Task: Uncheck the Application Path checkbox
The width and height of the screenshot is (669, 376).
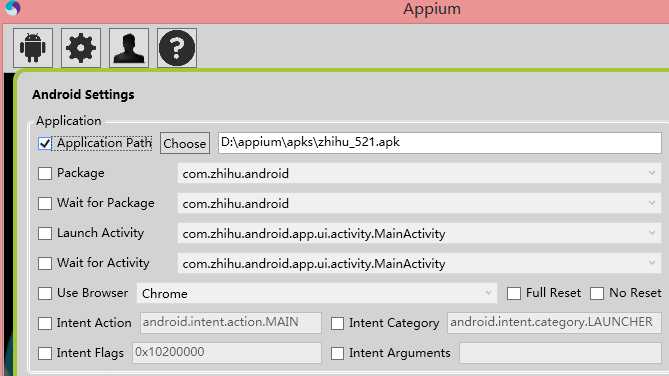Action: click(45, 143)
